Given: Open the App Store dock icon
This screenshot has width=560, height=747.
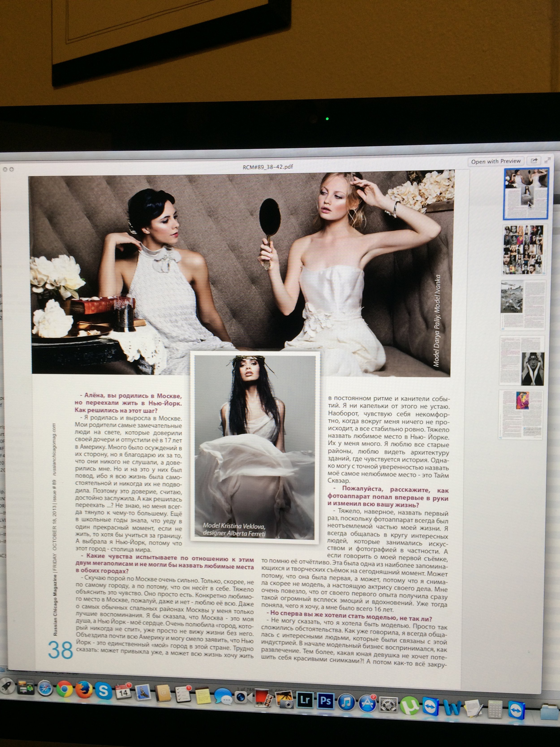Looking at the screenshot, I should pos(367,703).
